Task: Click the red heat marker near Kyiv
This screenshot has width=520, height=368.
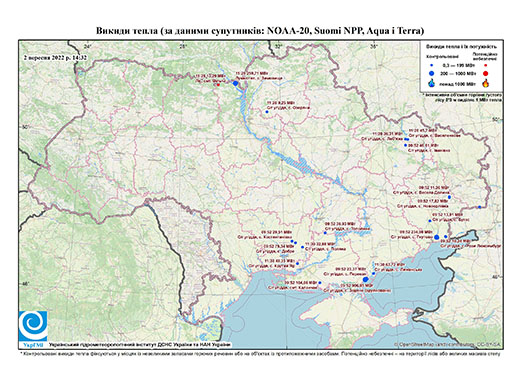Action: 218,85
